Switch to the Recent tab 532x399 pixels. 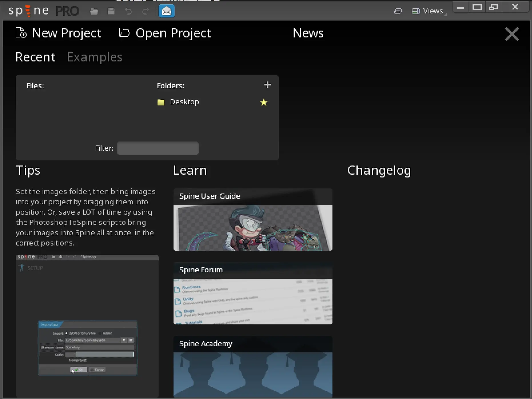pyautogui.click(x=35, y=57)
